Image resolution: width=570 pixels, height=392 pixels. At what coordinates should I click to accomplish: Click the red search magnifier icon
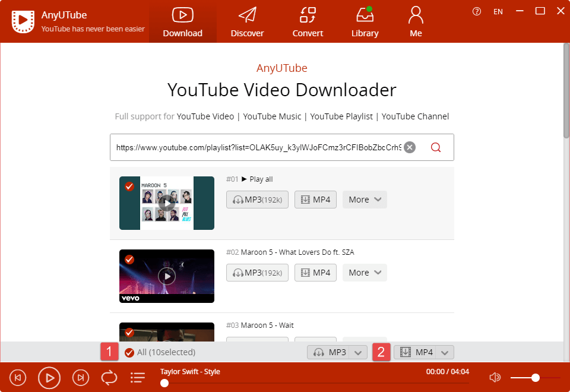pos(435,147)
